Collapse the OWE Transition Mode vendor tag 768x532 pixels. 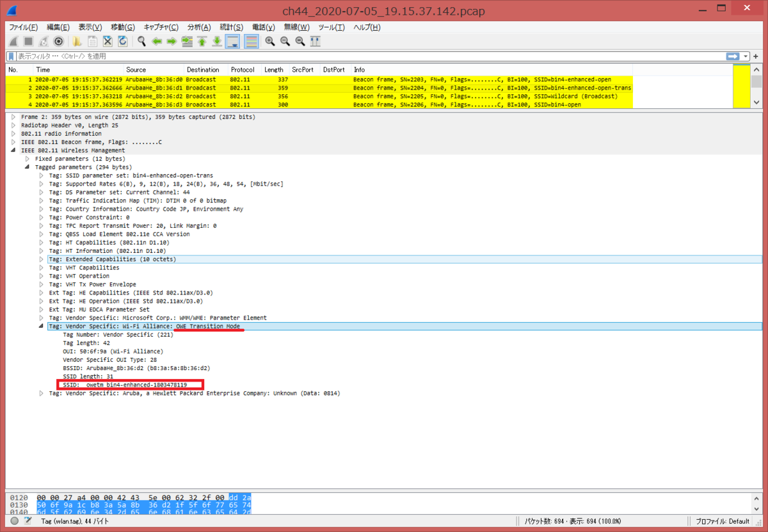click(x=40, y=326)
